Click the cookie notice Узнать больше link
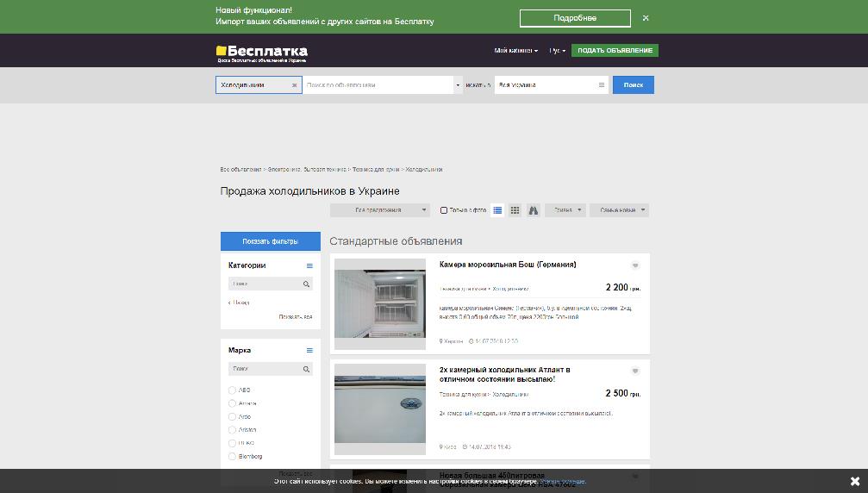This screenshot has height=493, width=868. click(562, 482)
